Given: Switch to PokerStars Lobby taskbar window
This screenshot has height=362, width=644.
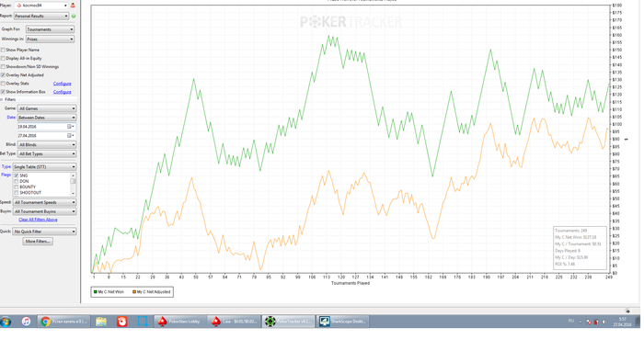Looking at the screenshot, I should tap(179, 322).
